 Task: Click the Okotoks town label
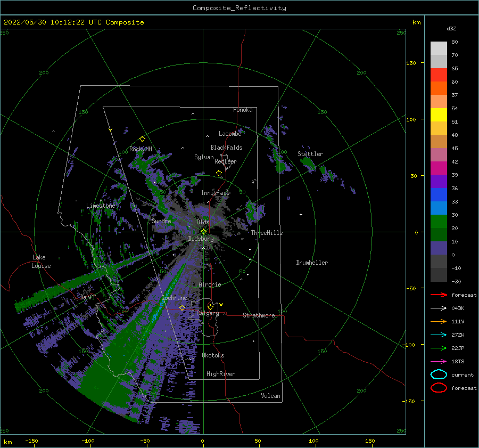[x=213, y=355]
